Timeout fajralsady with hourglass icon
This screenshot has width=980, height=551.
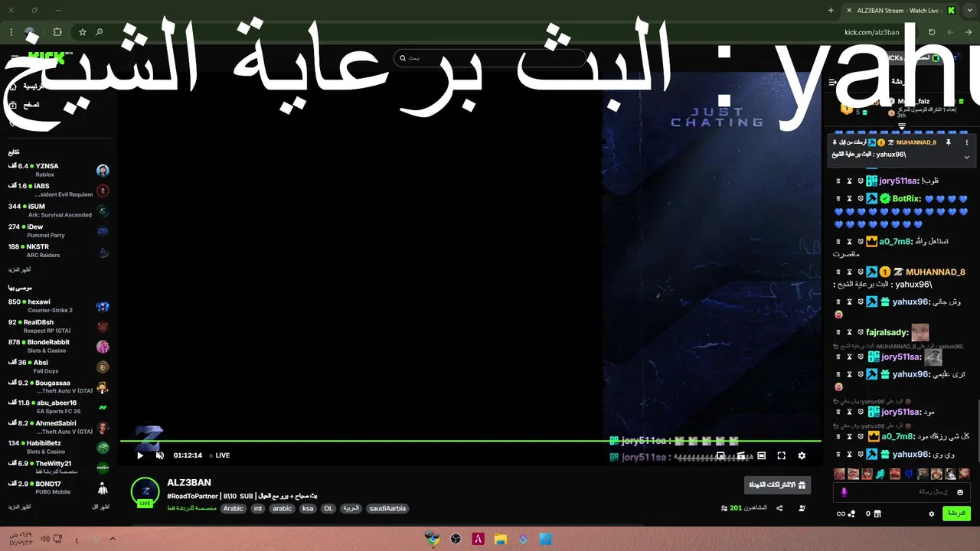(849, 333)
